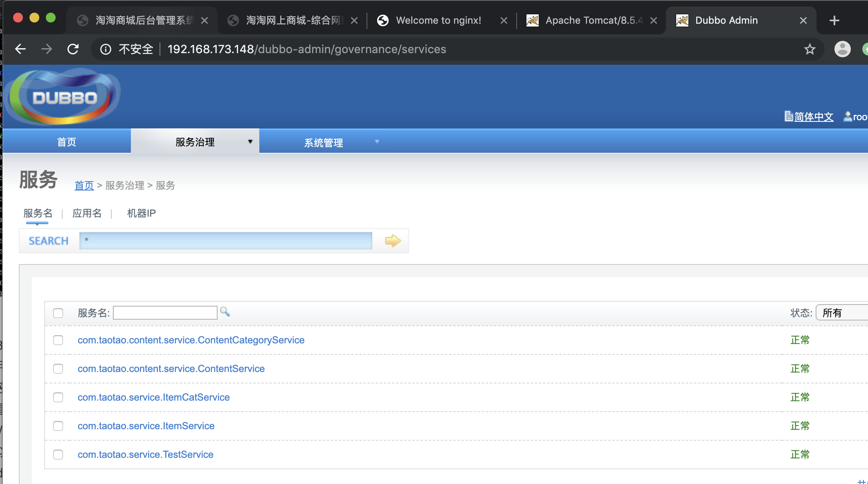Screen dimensions: 868x484
Task: Open the 系统管理 dropdown menu
Action: (x=323, y=143)
